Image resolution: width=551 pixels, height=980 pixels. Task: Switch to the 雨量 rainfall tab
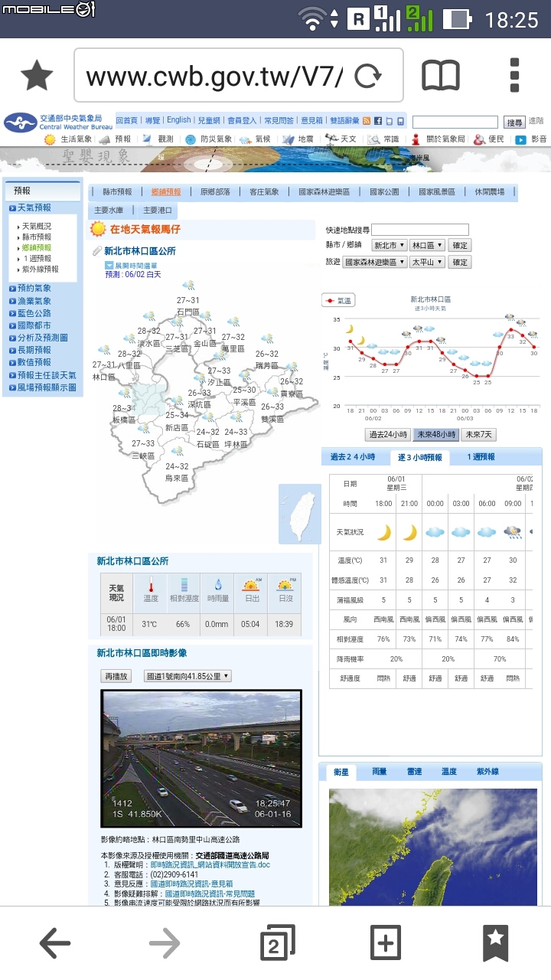(x=380, y=772)
